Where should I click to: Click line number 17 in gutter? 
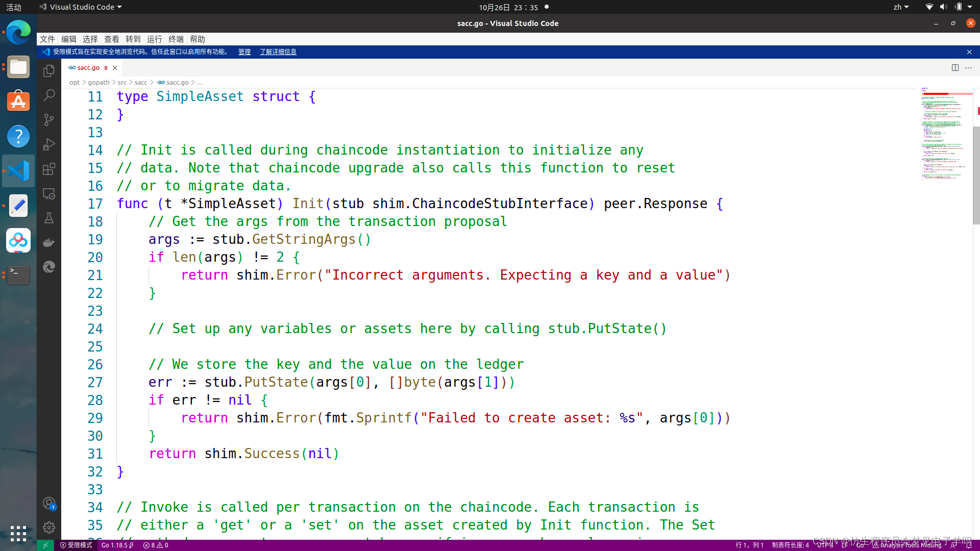click(x=95, y=204)
